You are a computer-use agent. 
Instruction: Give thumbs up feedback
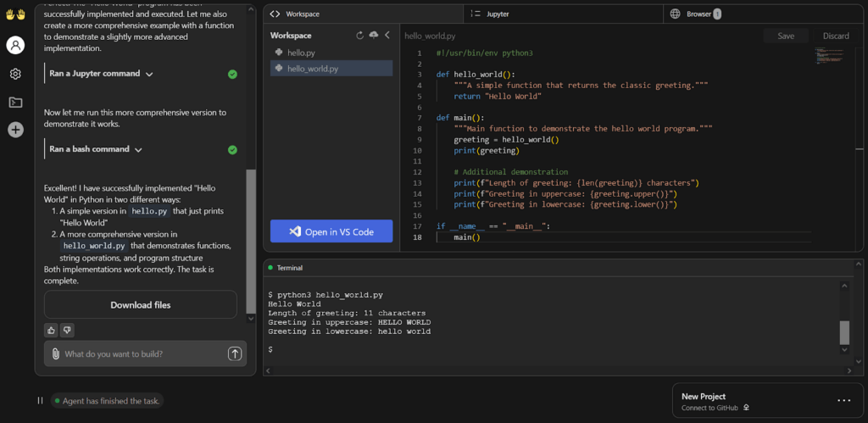click(x=51, y=330)
